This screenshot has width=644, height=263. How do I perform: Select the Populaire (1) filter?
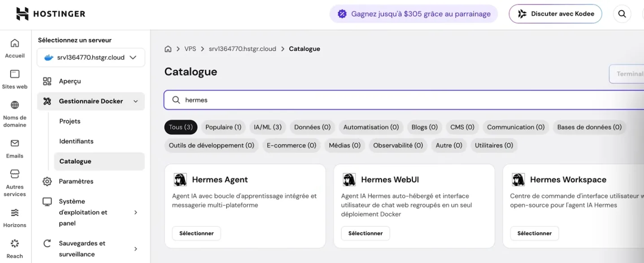[223, 127]
